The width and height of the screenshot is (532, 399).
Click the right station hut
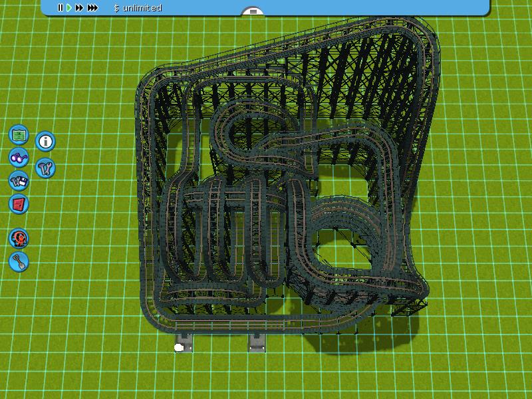257,343
